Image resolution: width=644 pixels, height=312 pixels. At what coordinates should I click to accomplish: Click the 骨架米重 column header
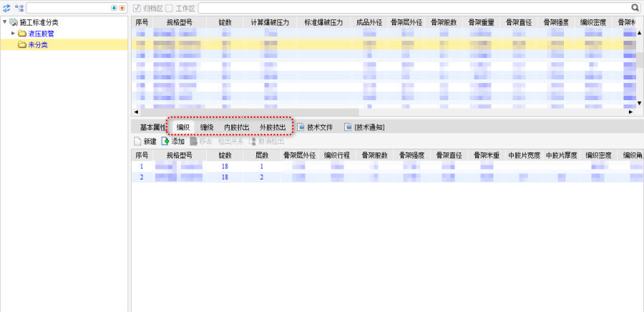pos(487,155)
